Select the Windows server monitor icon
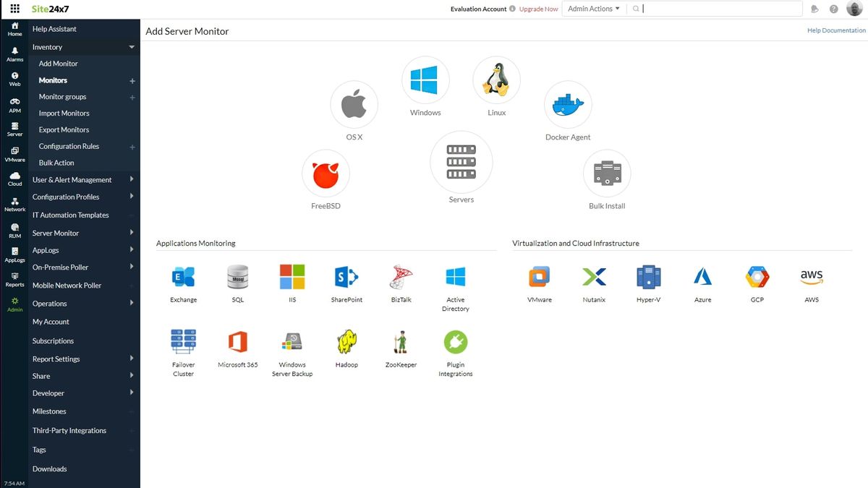Image resolution: width=868 pixels, height=488 pixels. pyautogui.click(x=425, y=80)
